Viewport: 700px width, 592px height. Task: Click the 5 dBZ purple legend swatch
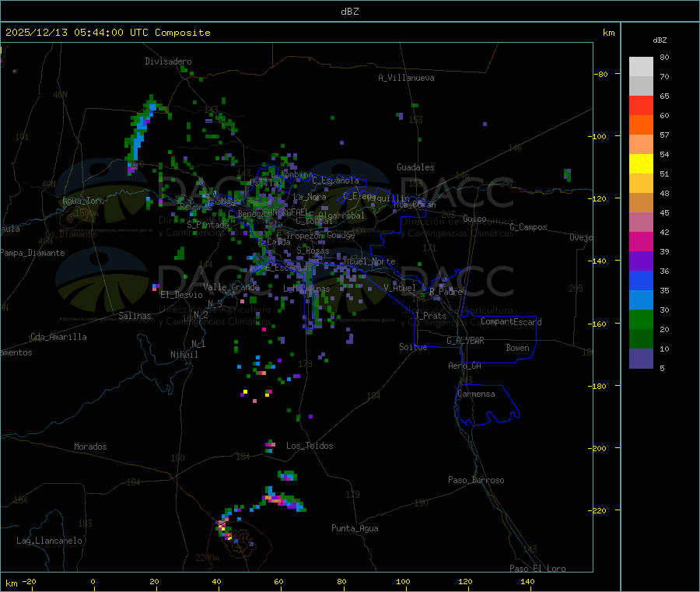641,358
